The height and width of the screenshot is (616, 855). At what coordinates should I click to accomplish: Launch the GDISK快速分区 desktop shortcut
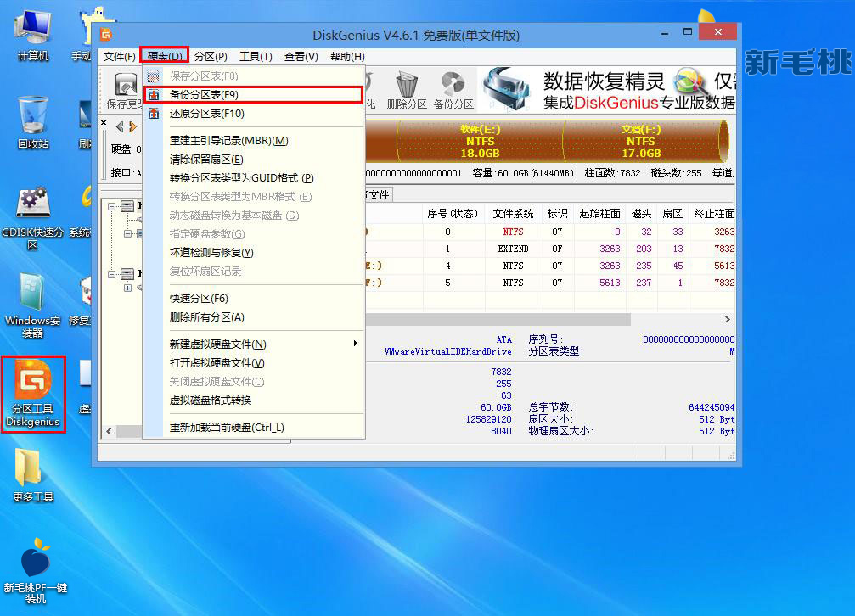[x=33, y=218]
